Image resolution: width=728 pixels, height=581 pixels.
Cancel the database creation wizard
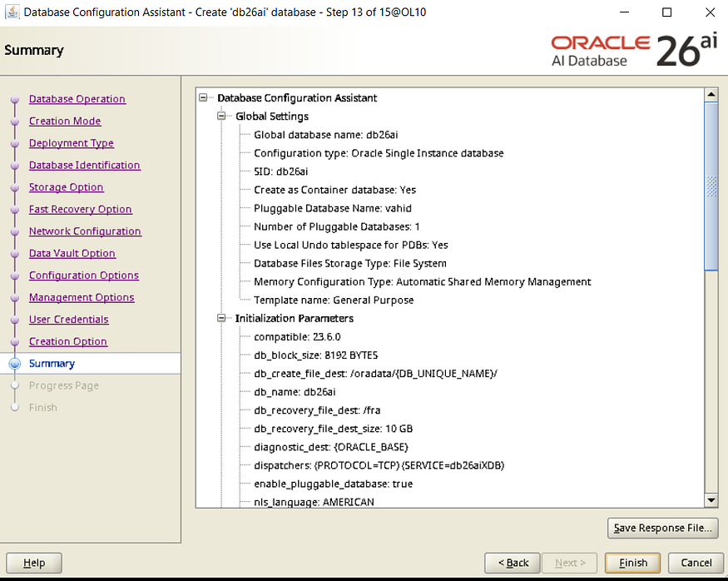[696, 563]
